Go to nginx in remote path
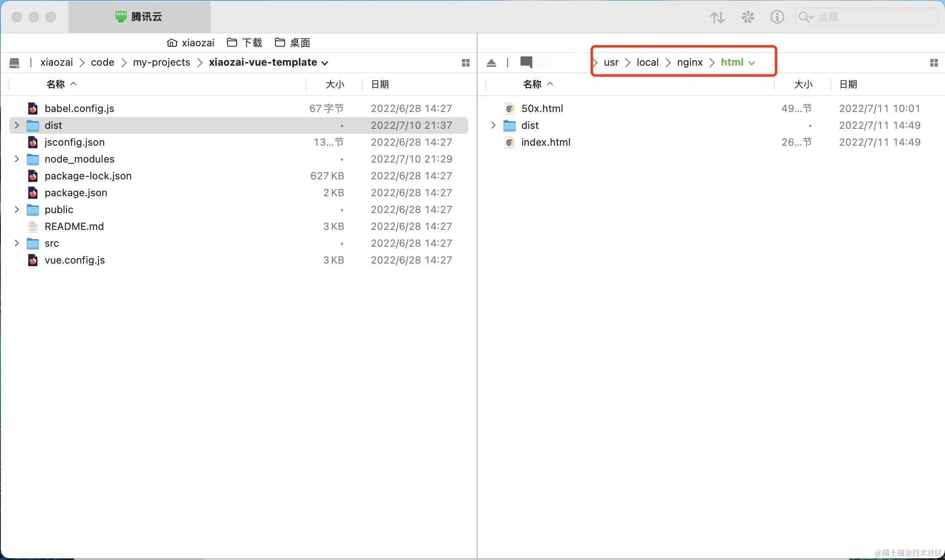Screen dimensions: 945x560 (x=690, y=62)
